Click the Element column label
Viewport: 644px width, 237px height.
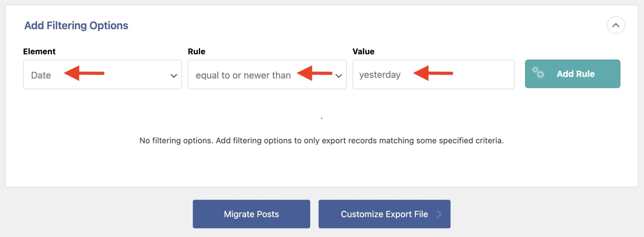(x=39, y=51)
